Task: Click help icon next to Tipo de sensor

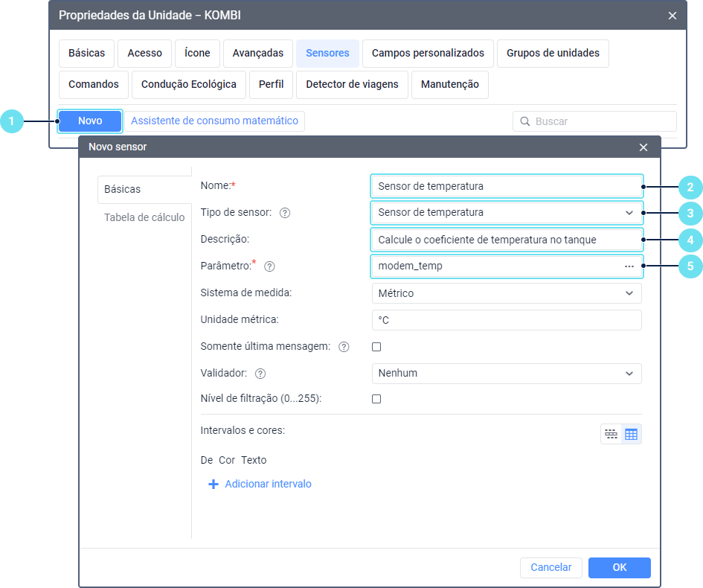Action: point(284,213)
